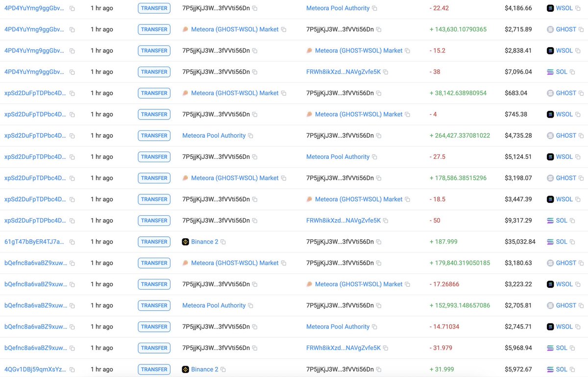Viewport: 588px width, 377px height.
Task: Copy the signature in the +178,586.38515296 row
Action: pos(72,178)
